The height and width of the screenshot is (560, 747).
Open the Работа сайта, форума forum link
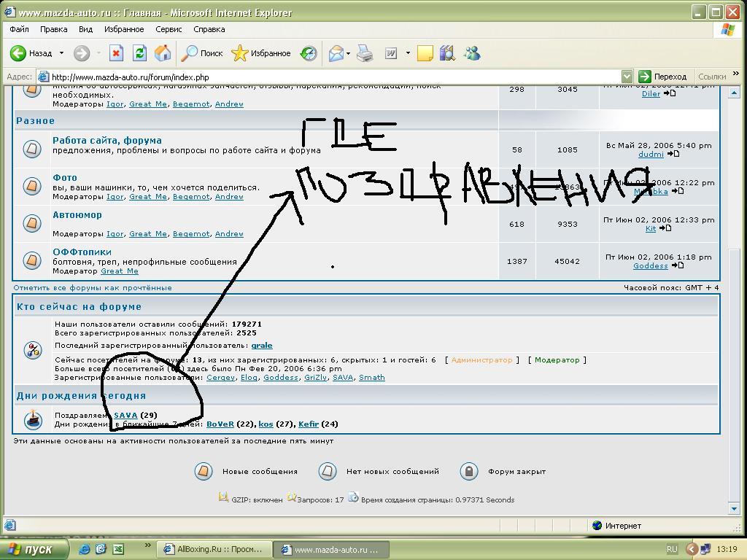pos(107,141)
